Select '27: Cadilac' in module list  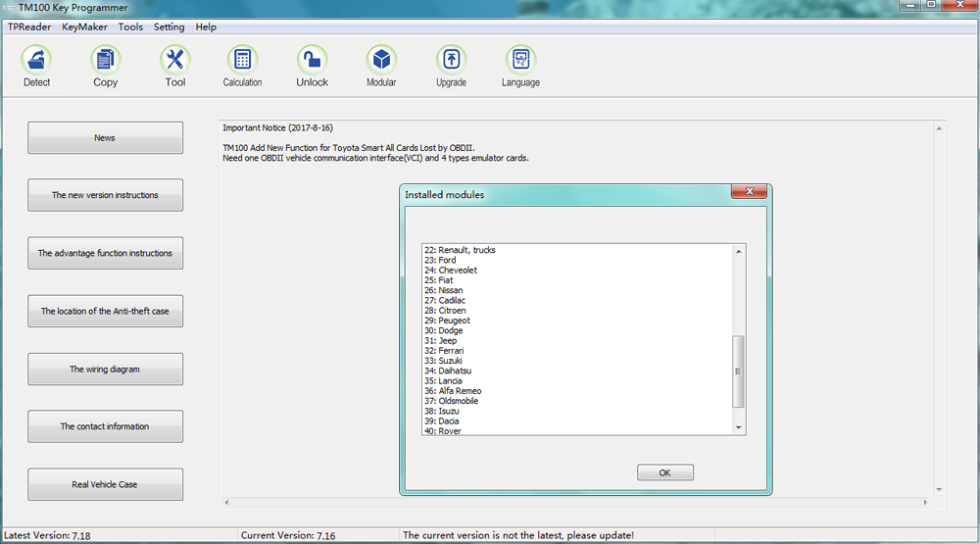pos(445,300)
